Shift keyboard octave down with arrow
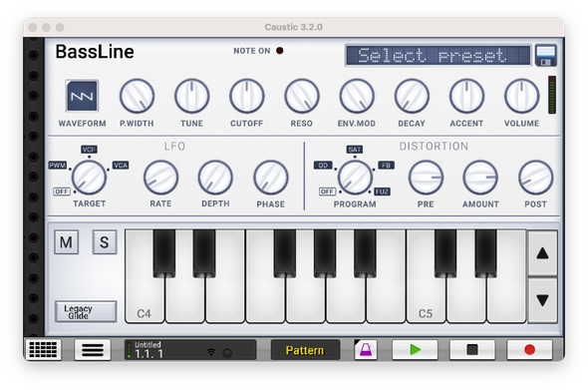This screenshot has width=588, height=390. (x=542, y=300)
